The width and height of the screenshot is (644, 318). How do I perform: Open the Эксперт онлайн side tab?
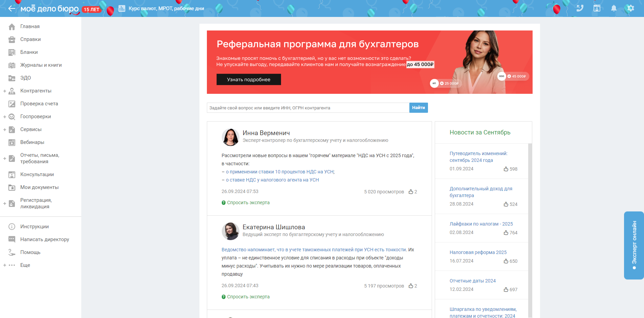[x=634, y=246]
